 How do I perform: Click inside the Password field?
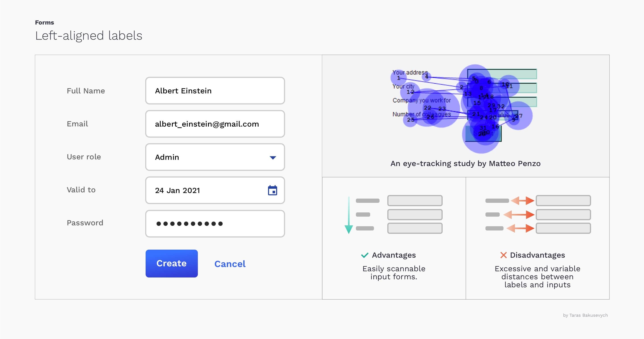[x=215, y=224]
